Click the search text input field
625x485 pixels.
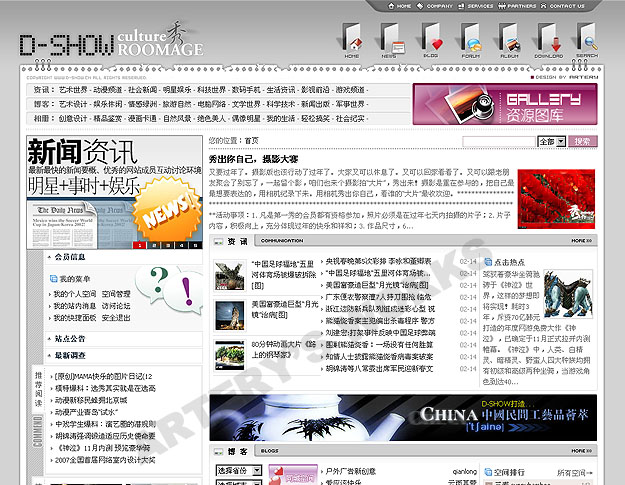[499, 142]
